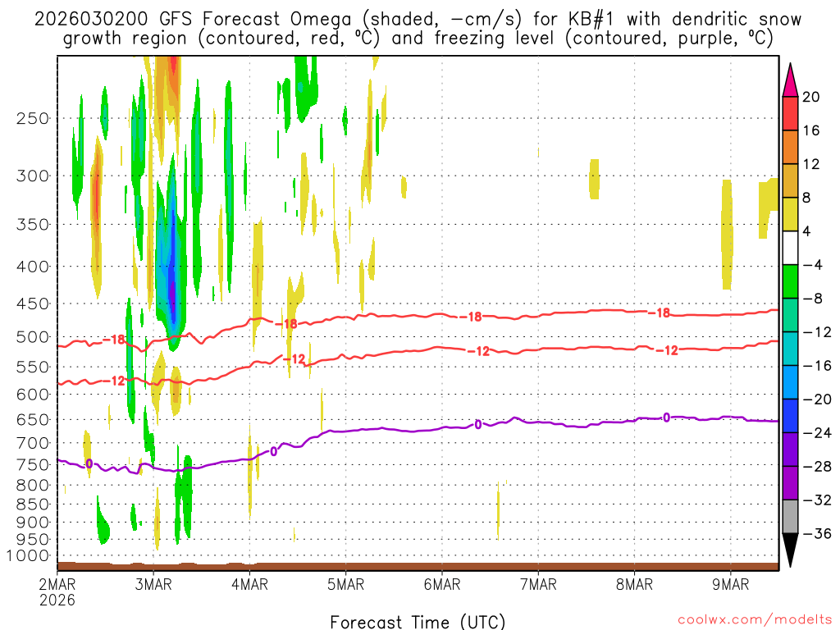The image size is (840, 630).
Task: Click the 850 pressure level label
Action: coord(33,504)
